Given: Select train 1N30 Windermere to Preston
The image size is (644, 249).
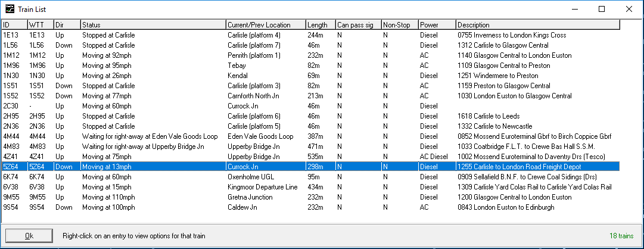Looking at the screenshot, I should (x=310, y=76).
